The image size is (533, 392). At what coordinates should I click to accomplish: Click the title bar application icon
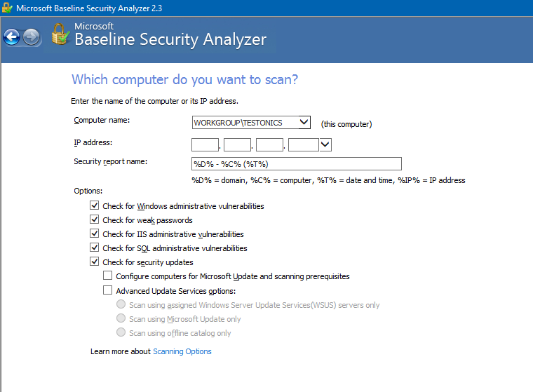(7, 8)
